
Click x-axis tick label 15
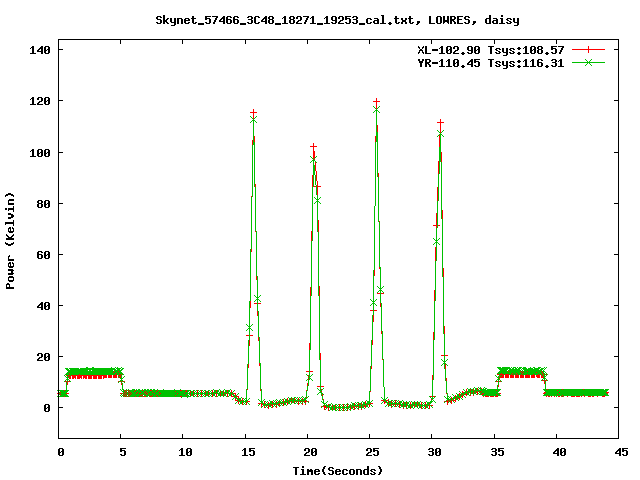pyautogui.click(x=248, y=452)
